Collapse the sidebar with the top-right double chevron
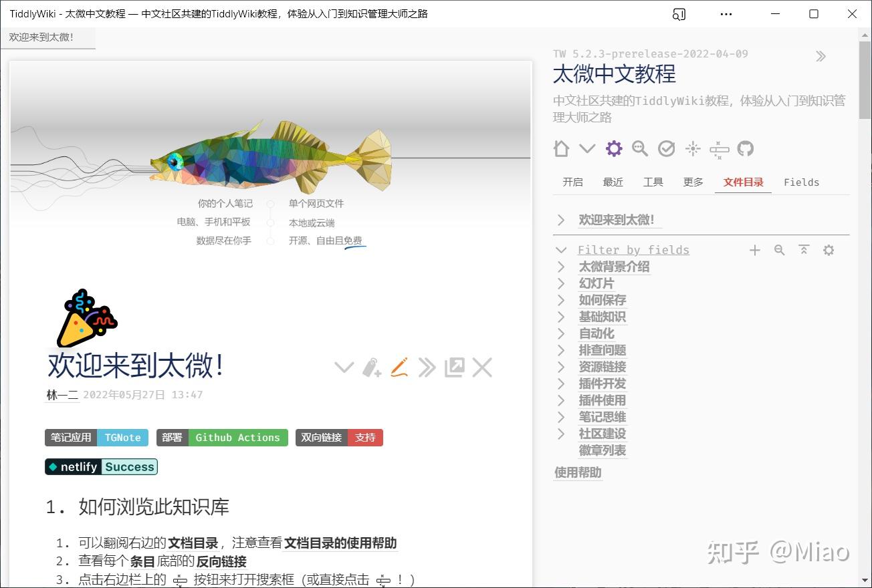 point(821,56)
